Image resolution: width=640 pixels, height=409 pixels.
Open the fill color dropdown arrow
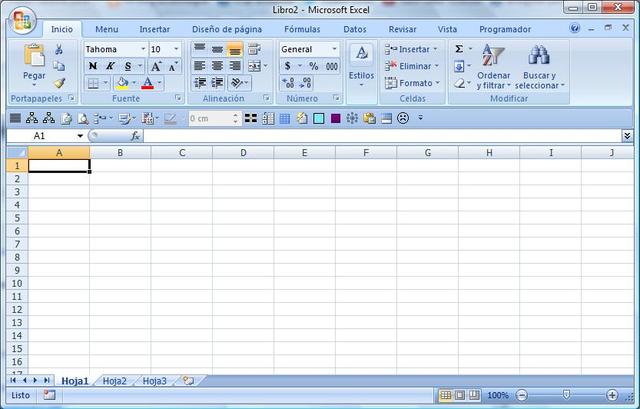point(134,83)
